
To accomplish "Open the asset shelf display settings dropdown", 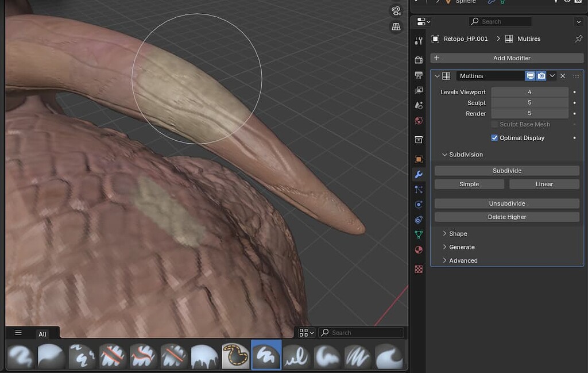I will (306, 332).
